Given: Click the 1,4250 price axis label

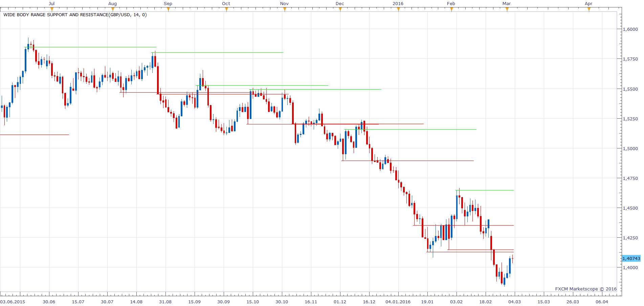Looking at the screenshot, I should click(x=630, y=238).
